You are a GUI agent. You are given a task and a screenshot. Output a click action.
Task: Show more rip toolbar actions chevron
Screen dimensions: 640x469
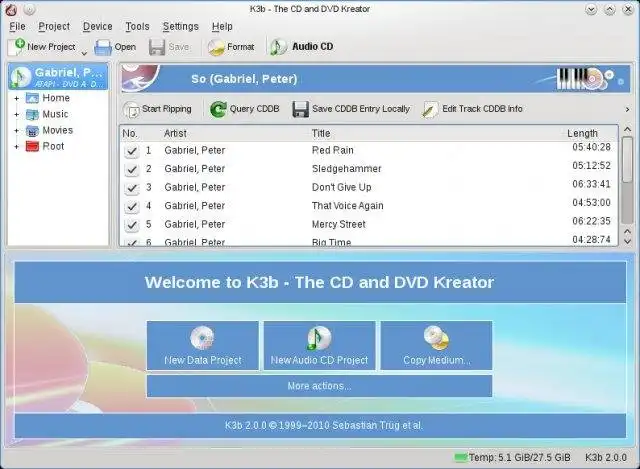coord(627,109)
